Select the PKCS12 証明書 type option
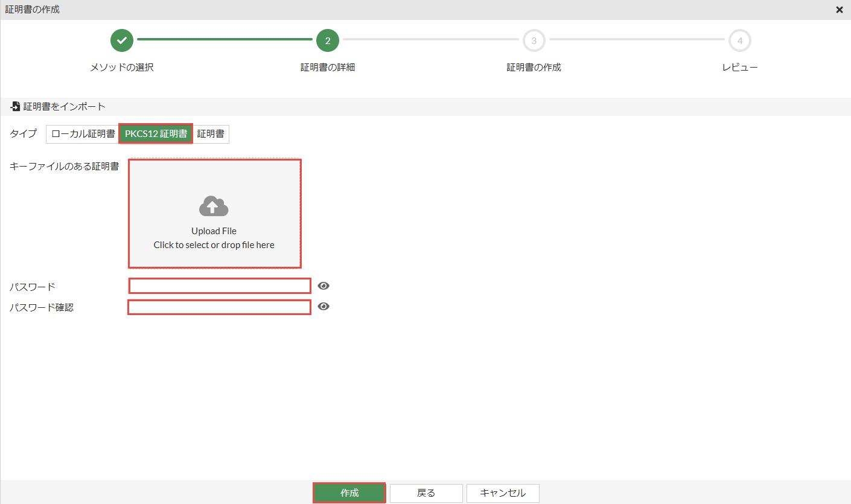 click(x=156, y=134)
